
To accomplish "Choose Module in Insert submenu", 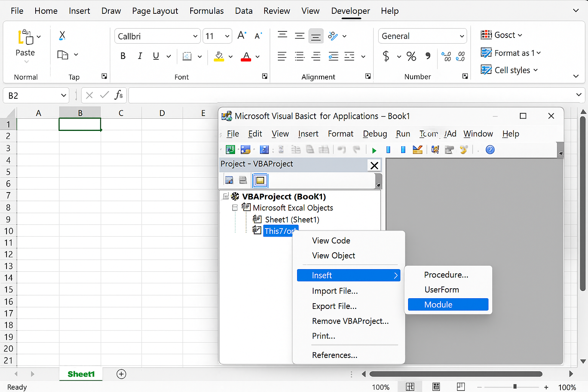I will click(448, 304).
